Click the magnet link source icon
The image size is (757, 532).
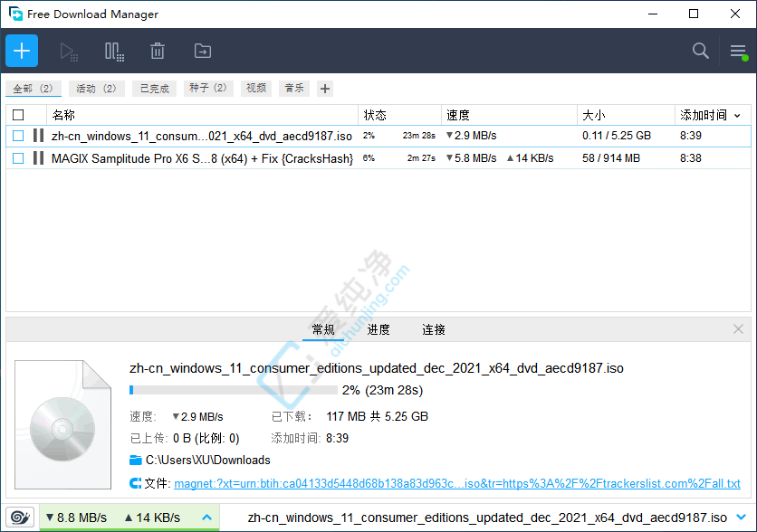[136, 483]
